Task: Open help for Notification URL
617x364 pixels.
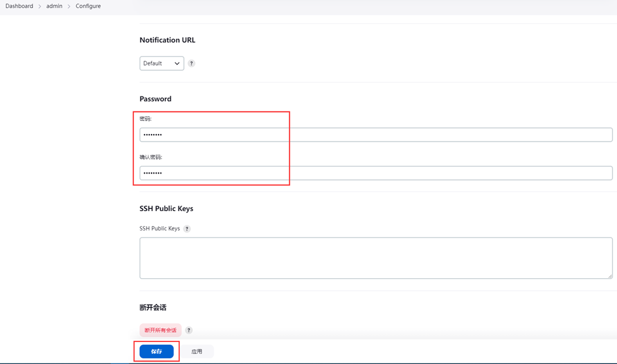Action: click(x=191, y=63)
